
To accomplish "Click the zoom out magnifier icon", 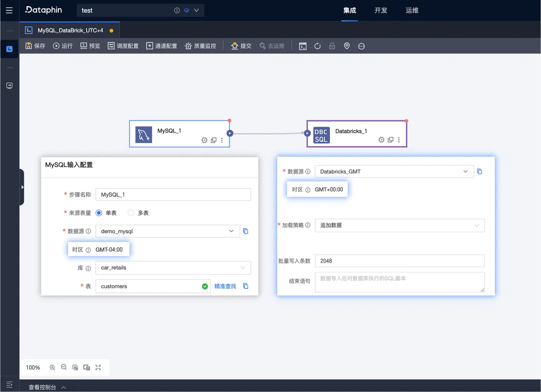I will tap(64, 367).
